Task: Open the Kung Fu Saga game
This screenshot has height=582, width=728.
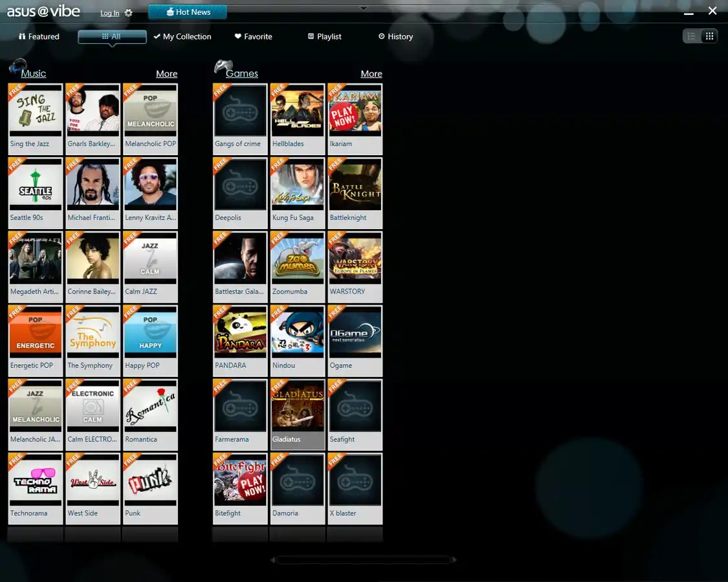Action: 298,193
